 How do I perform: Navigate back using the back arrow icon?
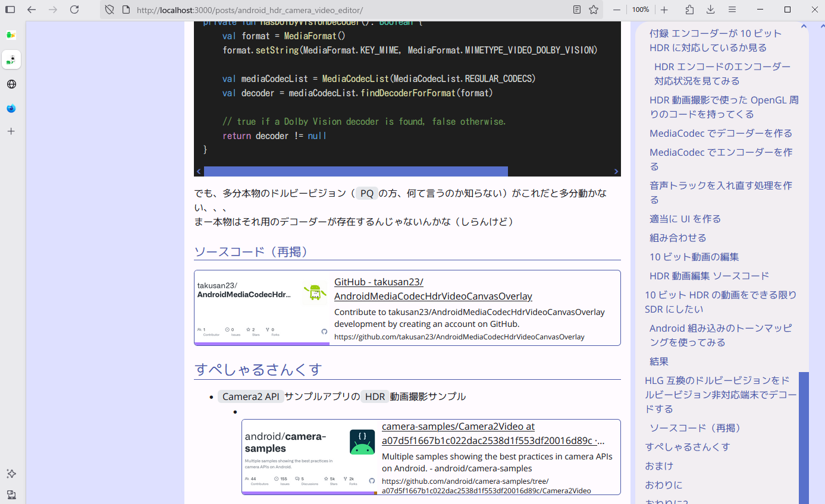click(30, 10)
